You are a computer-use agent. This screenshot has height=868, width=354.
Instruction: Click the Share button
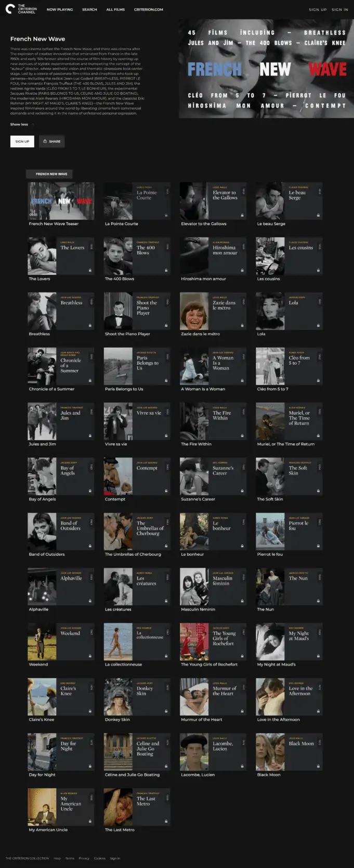point(51,141)
